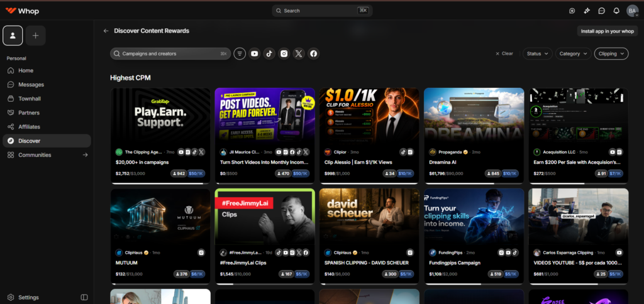
Task: Click the #FreeJimmyLai Clips budget progress bar
Action: click(x=265, y=284)
